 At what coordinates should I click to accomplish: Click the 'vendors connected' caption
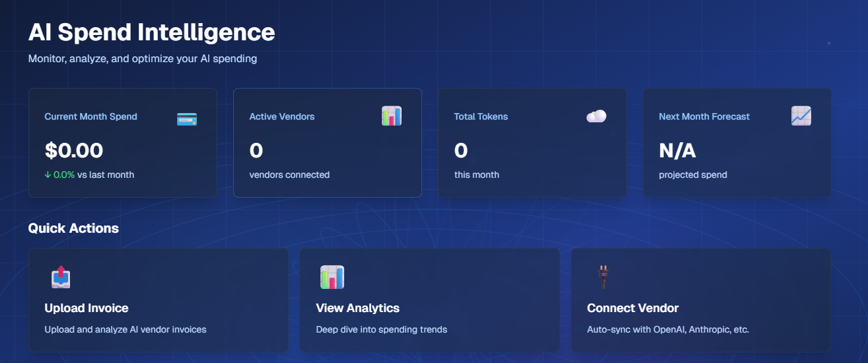[289, 175]
